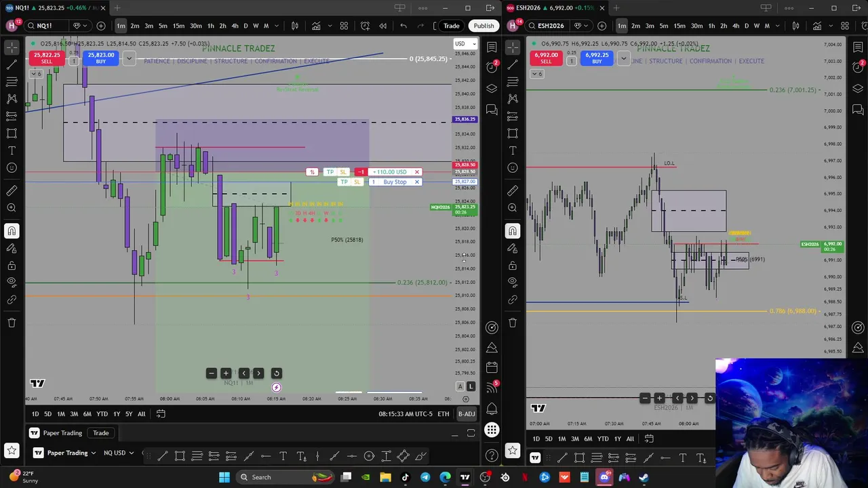Image resolution: width=868 pixels, height=488 pixels.
Task: Open alert clock icon in NQ1! toolbar
Action: [x=366, y=26]
